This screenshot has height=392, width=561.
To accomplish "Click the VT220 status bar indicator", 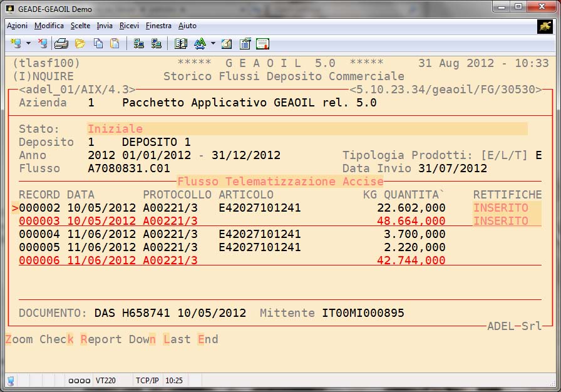I will pos(104,380).
